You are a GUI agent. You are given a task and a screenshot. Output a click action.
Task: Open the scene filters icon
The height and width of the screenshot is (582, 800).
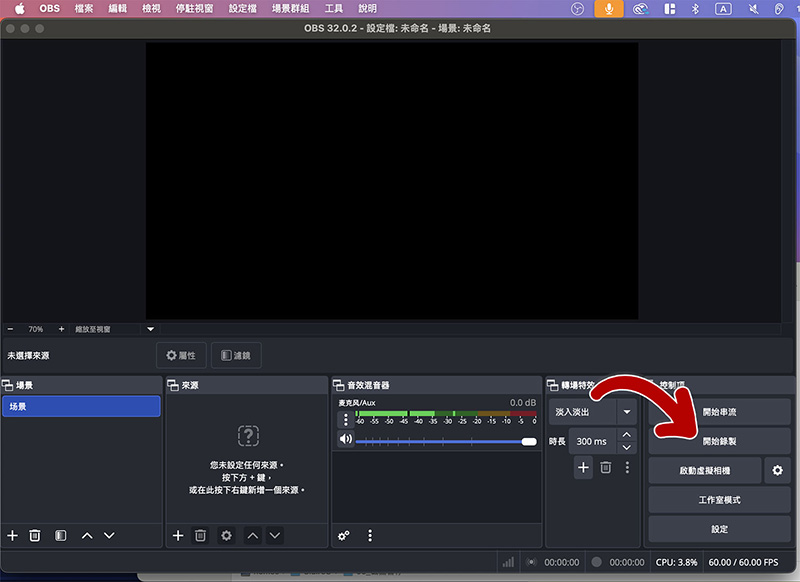pos(60,536)
